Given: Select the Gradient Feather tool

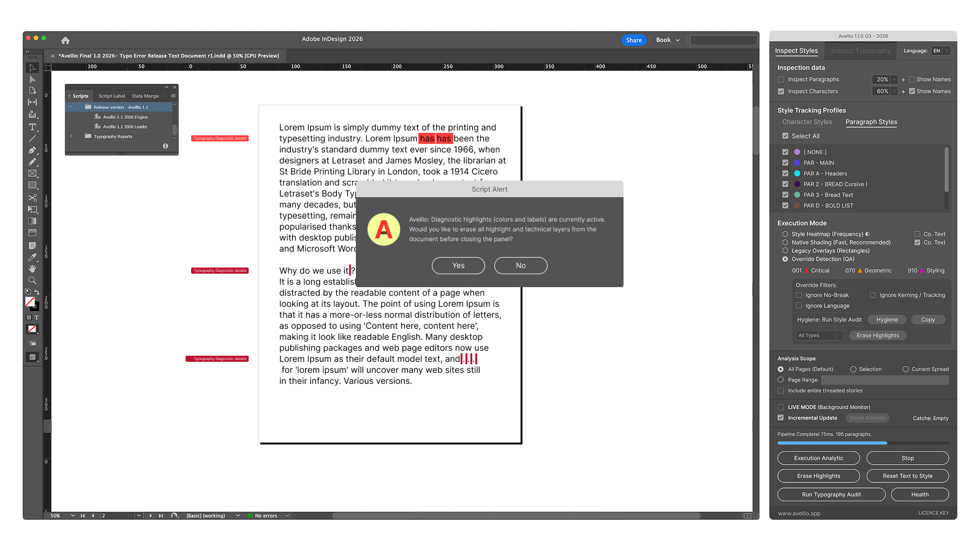Looking at the screenshot, I should click(x=32, y=233).
